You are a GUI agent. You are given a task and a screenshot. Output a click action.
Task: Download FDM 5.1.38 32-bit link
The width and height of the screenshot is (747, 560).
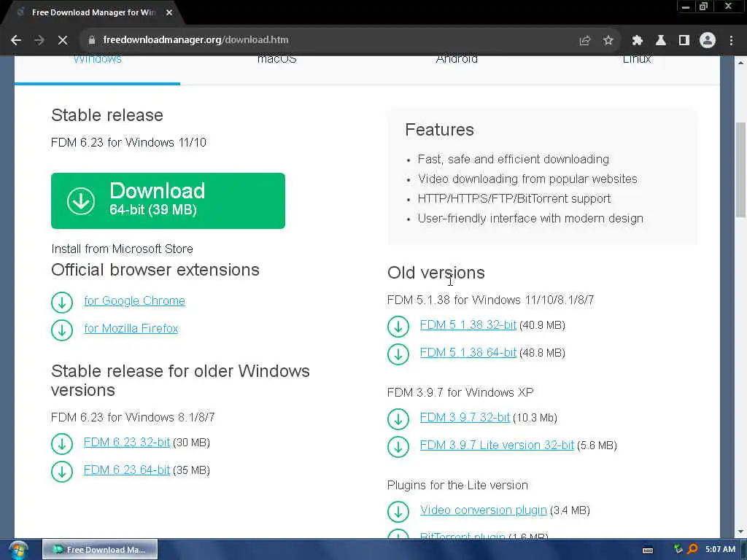pyautogui.click(x=468, y=325)
